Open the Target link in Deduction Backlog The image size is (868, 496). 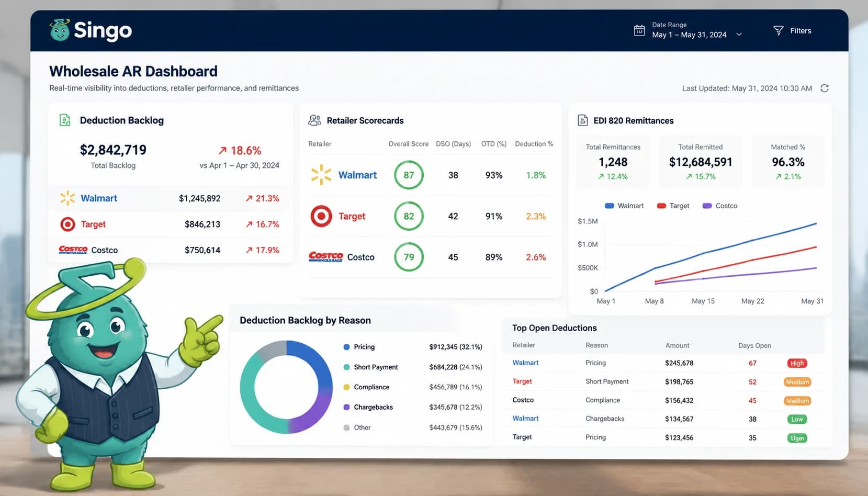93,224
